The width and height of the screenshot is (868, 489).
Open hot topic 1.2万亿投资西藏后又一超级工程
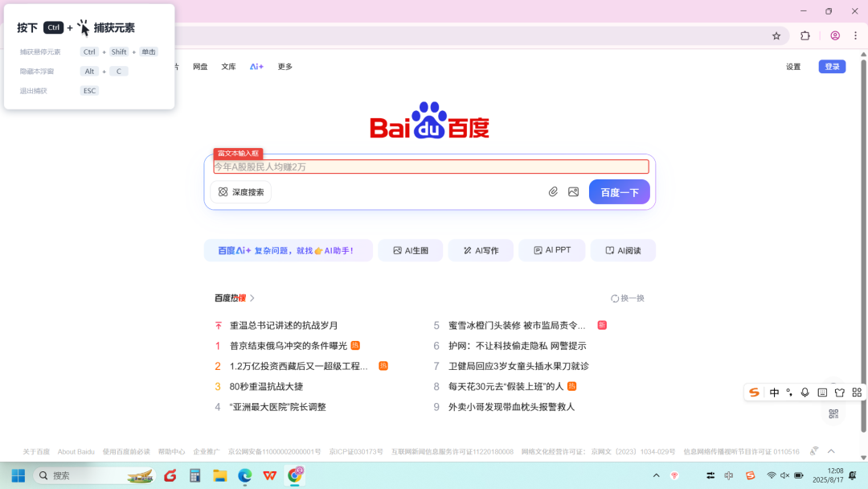(x=298, y=366)
